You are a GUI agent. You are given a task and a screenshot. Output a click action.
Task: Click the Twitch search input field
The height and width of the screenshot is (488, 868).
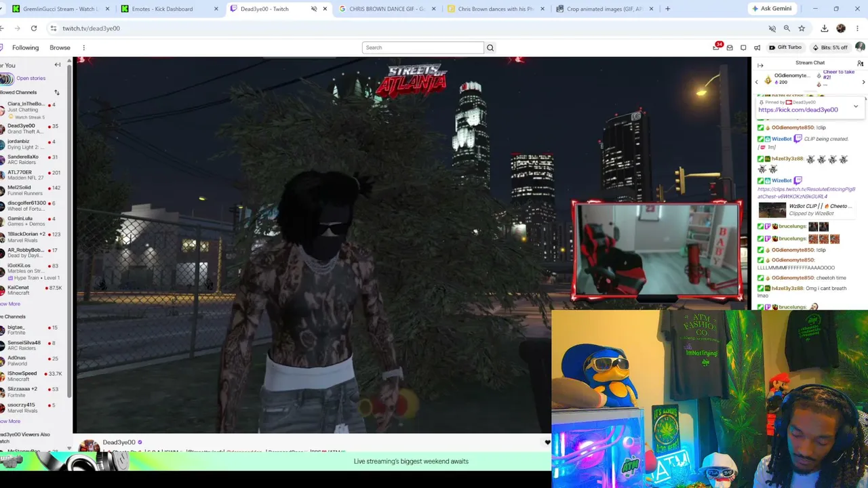click(x=422, y=47)
